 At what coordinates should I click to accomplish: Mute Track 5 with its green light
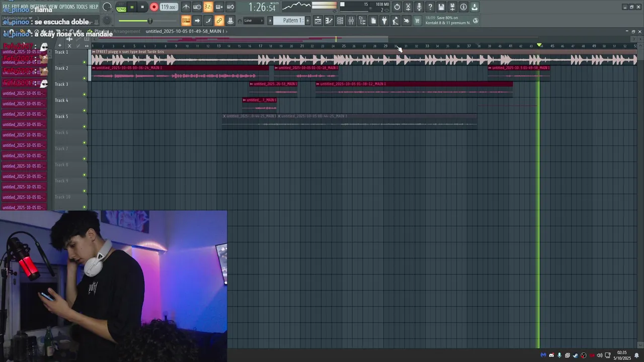85,127
